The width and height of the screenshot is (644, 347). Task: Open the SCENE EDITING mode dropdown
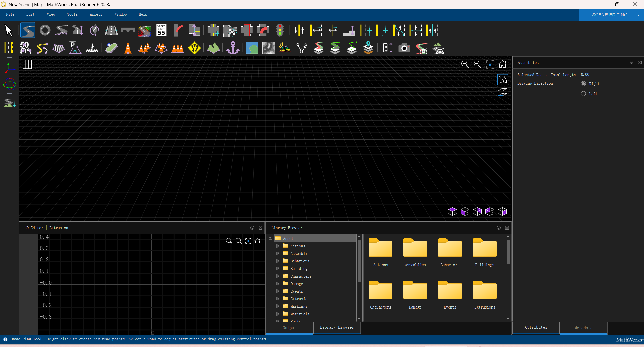click(x=638, y=15)
